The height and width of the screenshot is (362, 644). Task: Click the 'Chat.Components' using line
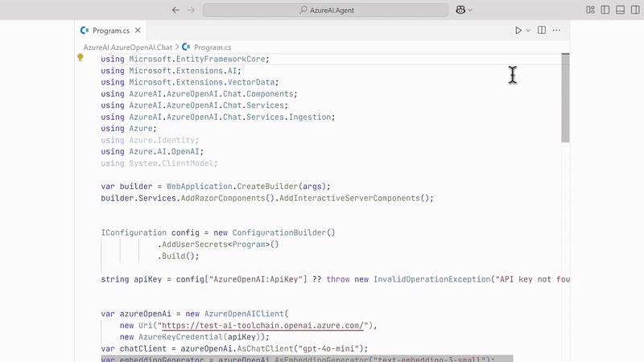199,94
